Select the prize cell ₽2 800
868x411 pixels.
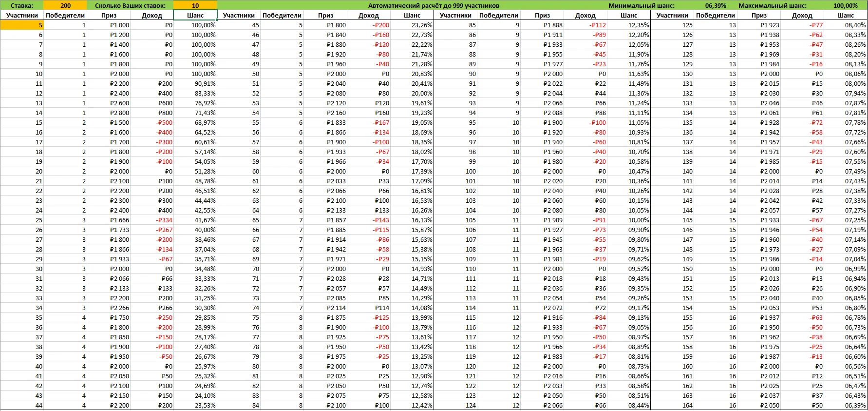point(109,113)
